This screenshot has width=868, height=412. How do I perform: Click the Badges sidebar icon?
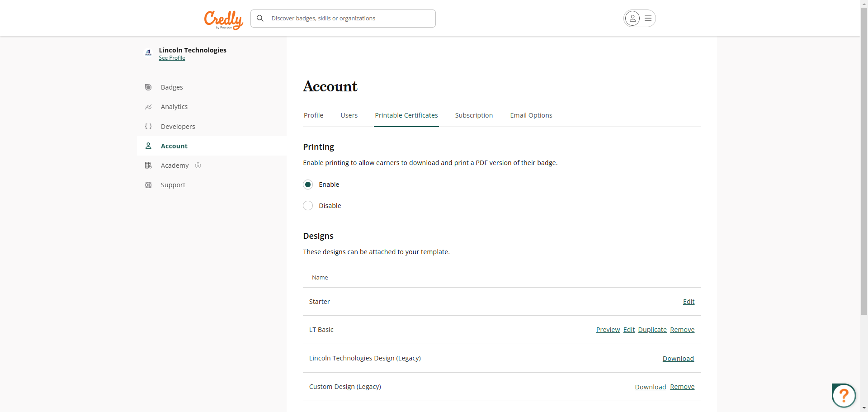click(148, 87)
